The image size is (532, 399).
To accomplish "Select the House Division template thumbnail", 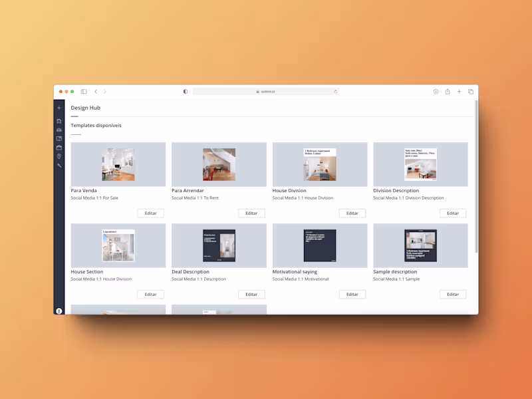I will (x=320, y=164).
